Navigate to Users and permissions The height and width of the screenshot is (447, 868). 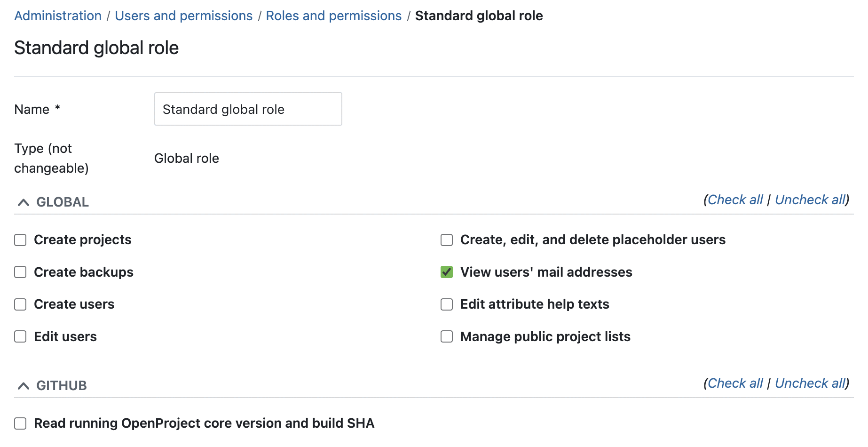pos(183,16)
